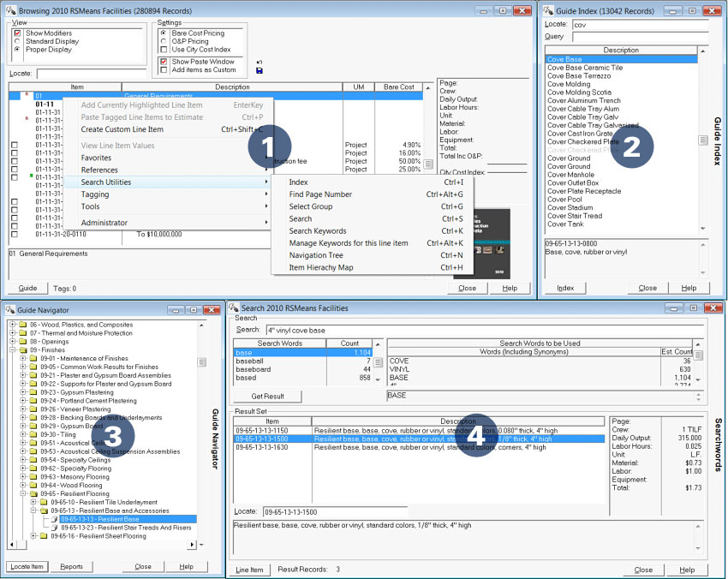The width and height of the screenshot is (728, 579).
Task: Click the folder icon for 09-54 - Specialty Ceilings
Action: [x=33, y=460]
